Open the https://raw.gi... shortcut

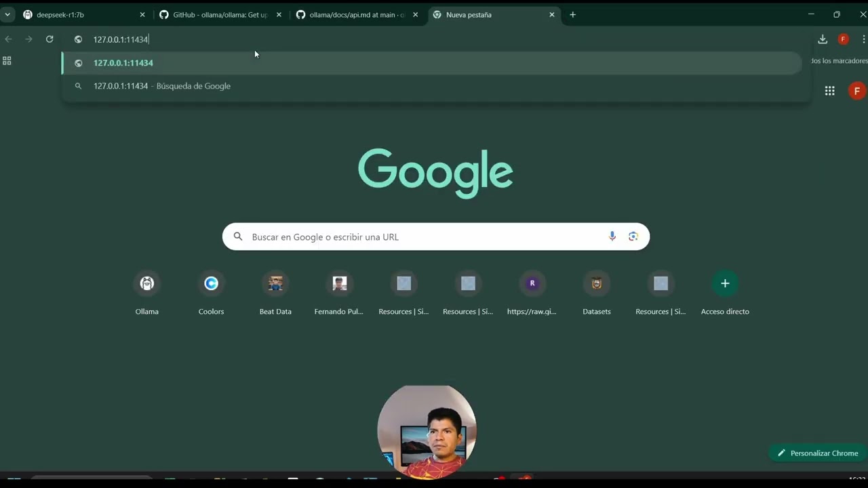click(532, 293)
